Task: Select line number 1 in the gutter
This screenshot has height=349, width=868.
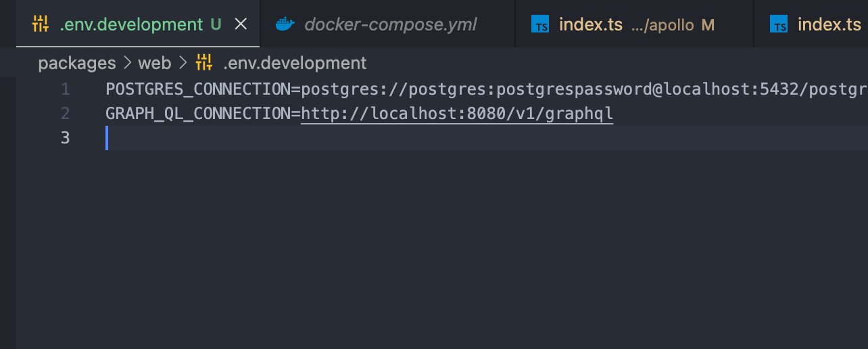Action: tap(65, 89)
